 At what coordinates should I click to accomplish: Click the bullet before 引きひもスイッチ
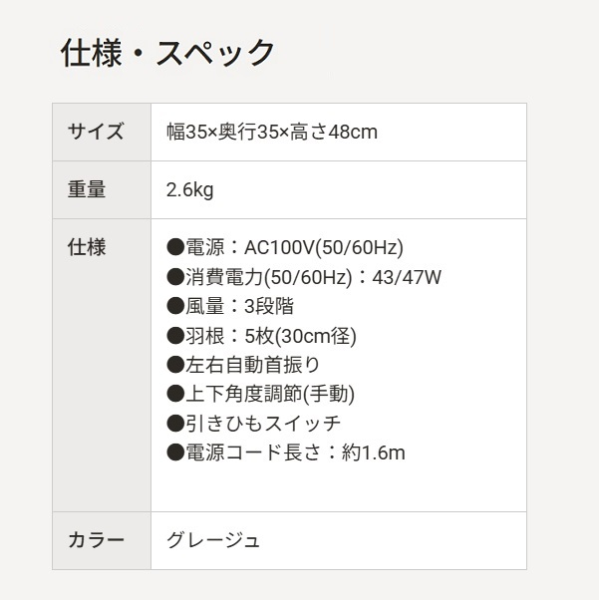coord(176,424)
